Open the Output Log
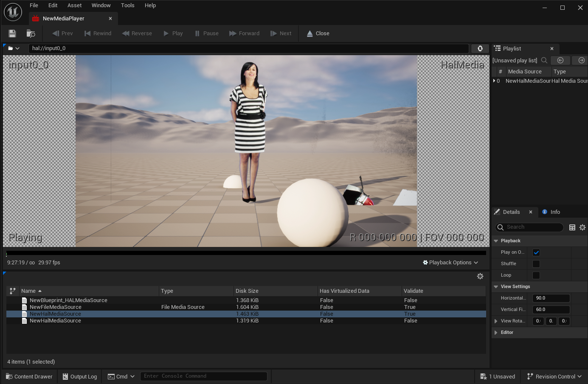 point(80,377)
